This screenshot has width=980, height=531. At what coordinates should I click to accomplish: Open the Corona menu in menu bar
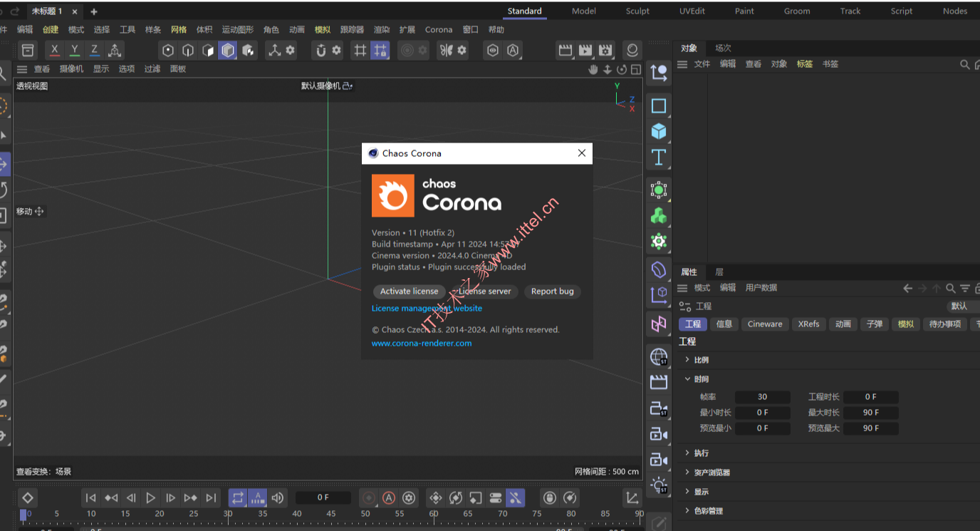pos(439,30)
